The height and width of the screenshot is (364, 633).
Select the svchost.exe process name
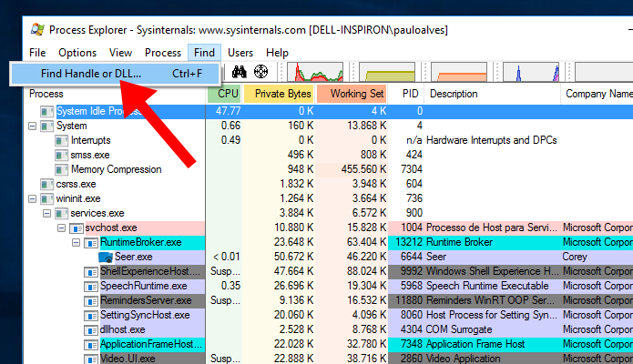(x=111, y=227)
